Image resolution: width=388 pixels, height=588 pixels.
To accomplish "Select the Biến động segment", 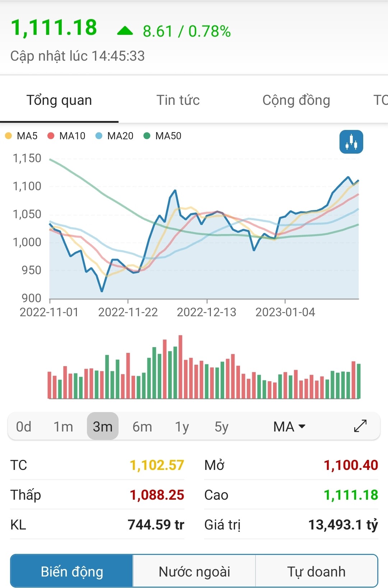I will click(72, 571).
